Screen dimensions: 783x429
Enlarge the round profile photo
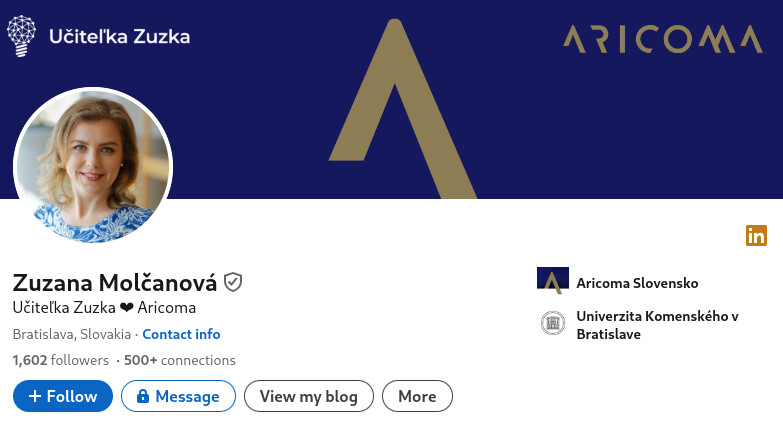(93, 167)
